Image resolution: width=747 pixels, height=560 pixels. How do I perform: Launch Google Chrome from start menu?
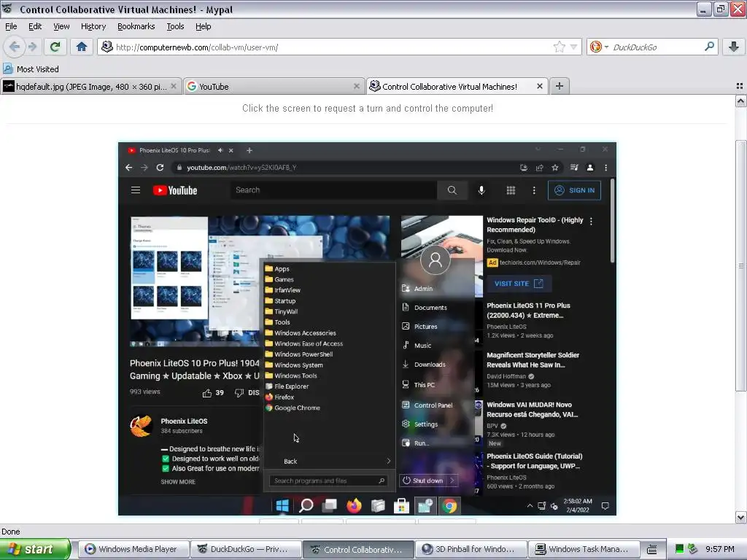293,408
